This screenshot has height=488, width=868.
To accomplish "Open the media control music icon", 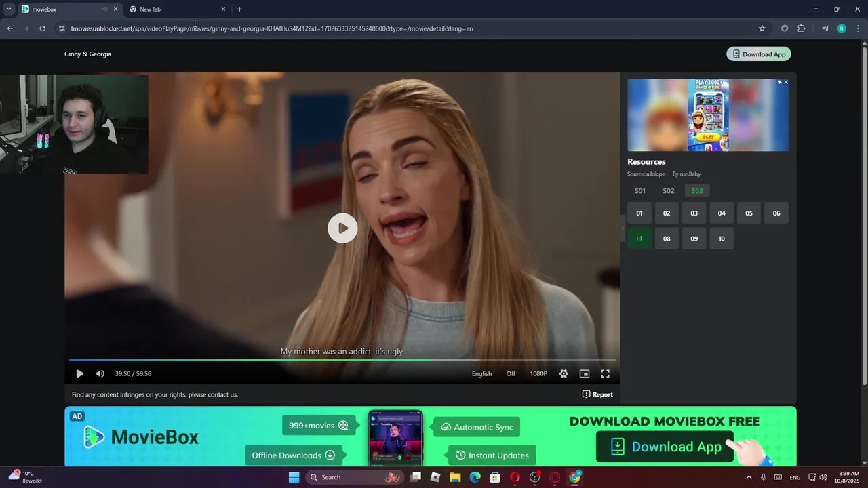I will [825, 28].
